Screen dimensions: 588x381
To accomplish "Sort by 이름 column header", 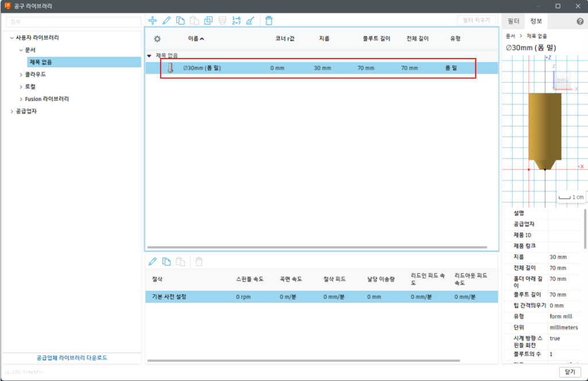I will [x=196, y=39].
